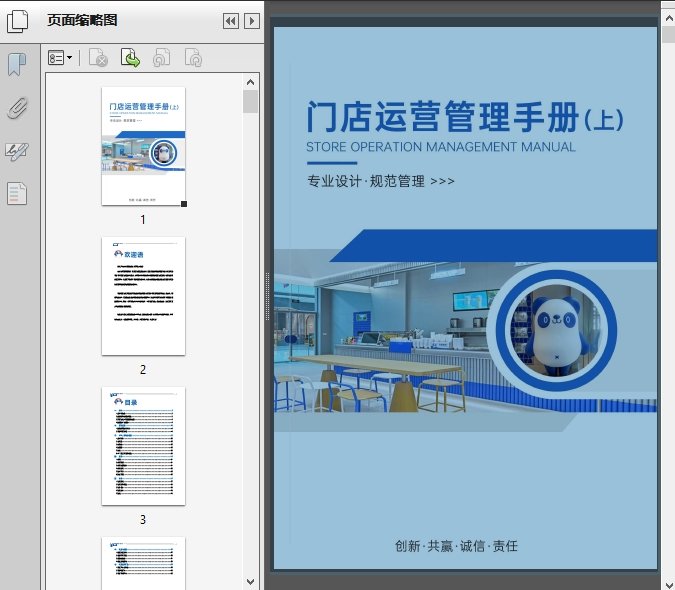Click the splitter handle between panel and document
The height and width of the screenshot is (590, 675).
click(x=267, y=297)
